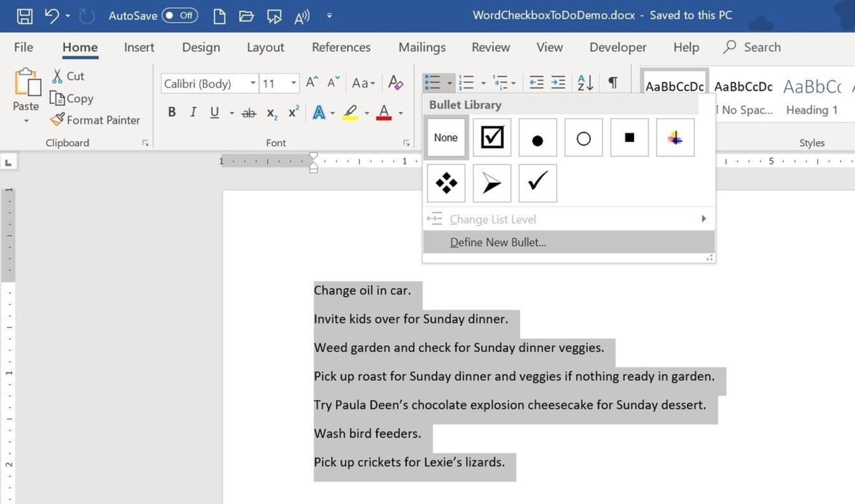
Task: Enable the None bullet option
Action: (x=446, y=137)
